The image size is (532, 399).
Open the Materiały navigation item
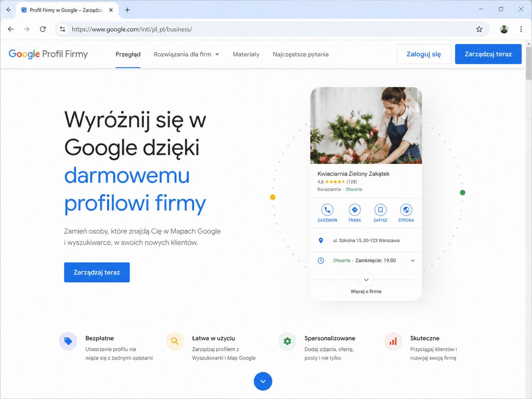click(246, 54)
